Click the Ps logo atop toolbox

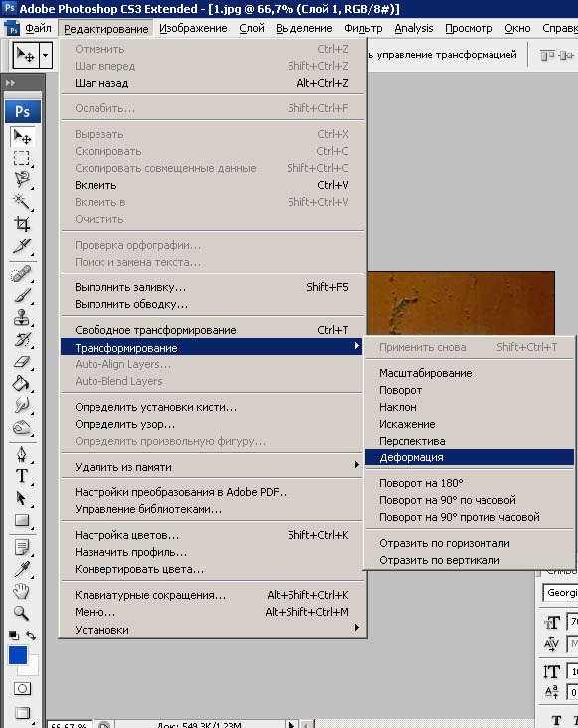point(23,112)
